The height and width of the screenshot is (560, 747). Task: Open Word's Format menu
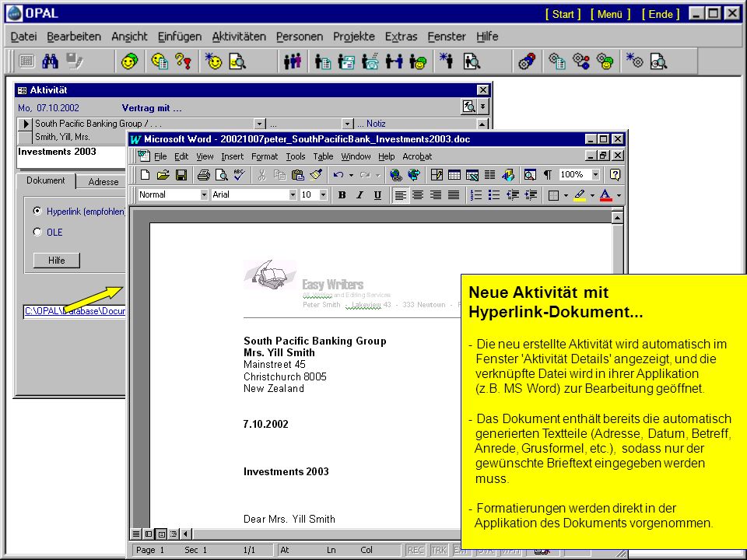[x=265, y=156]
